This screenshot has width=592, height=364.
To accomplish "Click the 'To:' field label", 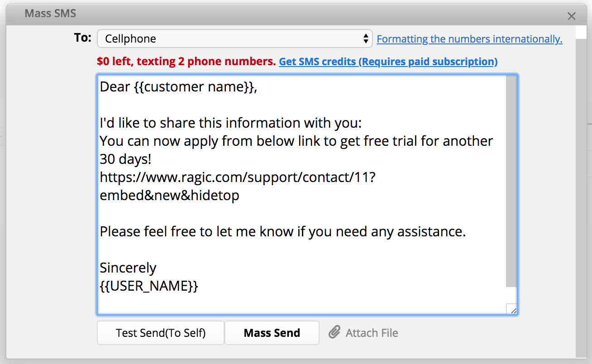I will [x=83, y=38].
